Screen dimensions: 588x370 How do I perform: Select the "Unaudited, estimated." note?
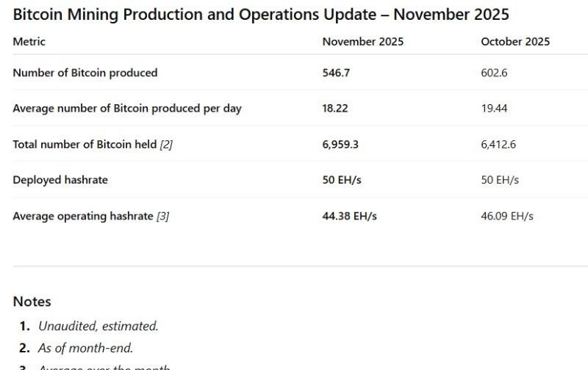point(98,326)
